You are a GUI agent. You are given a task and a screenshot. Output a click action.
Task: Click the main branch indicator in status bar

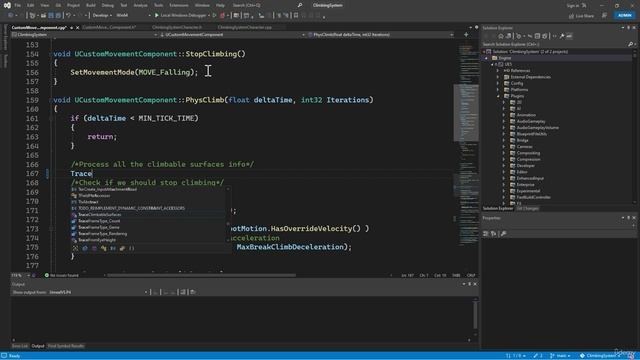560,356
